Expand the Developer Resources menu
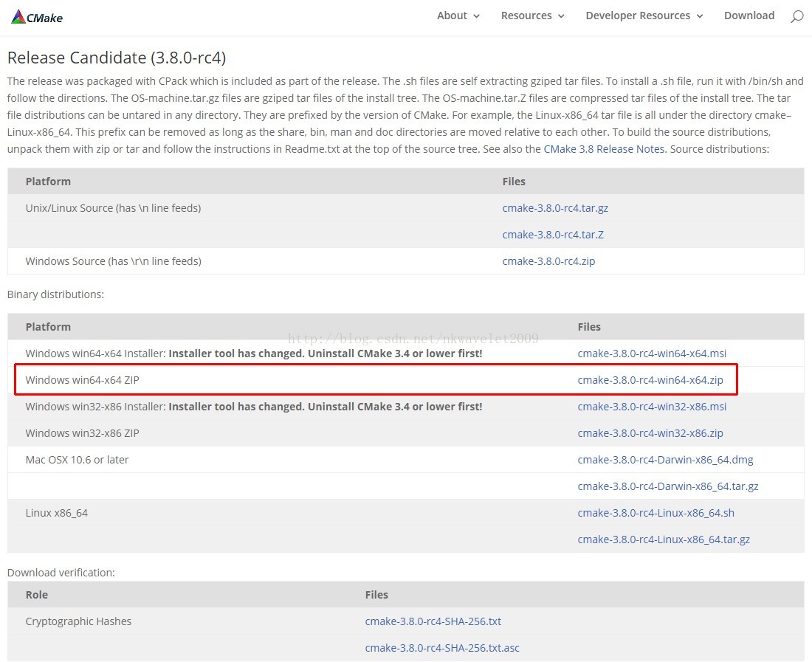 coord(644,15)
